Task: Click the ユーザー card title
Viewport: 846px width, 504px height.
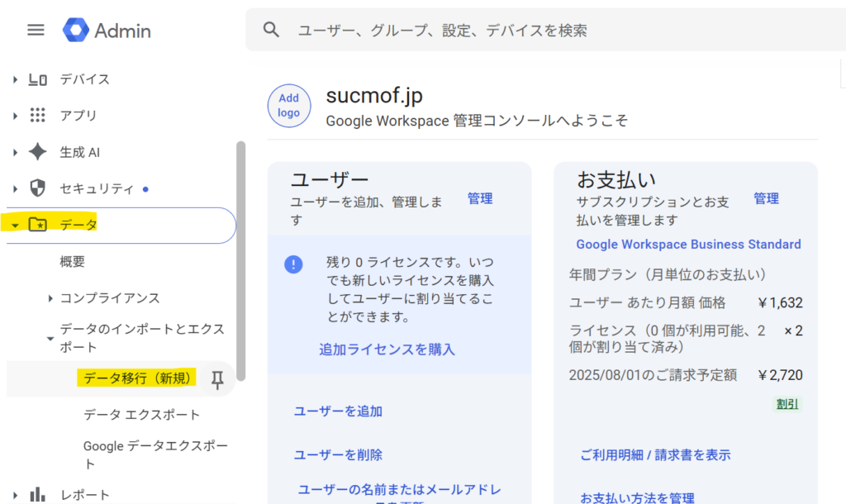Action: click(x=330, y=179)
